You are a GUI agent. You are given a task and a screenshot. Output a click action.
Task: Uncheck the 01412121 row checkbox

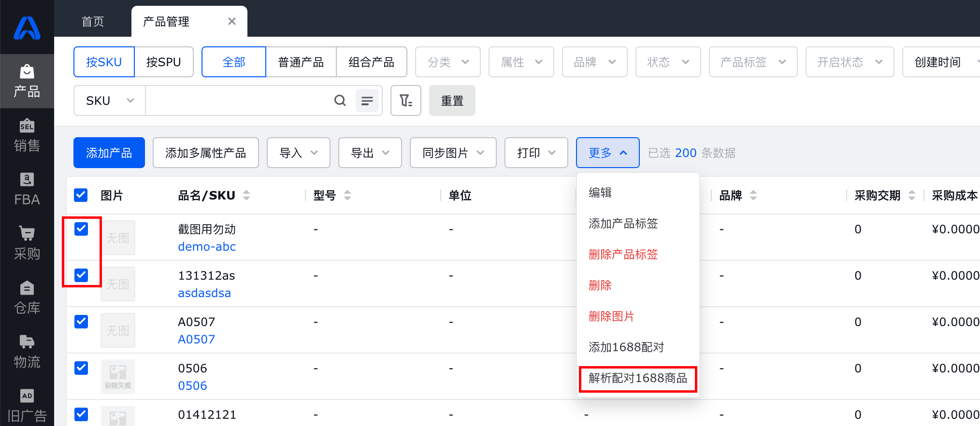pos(81,414)
